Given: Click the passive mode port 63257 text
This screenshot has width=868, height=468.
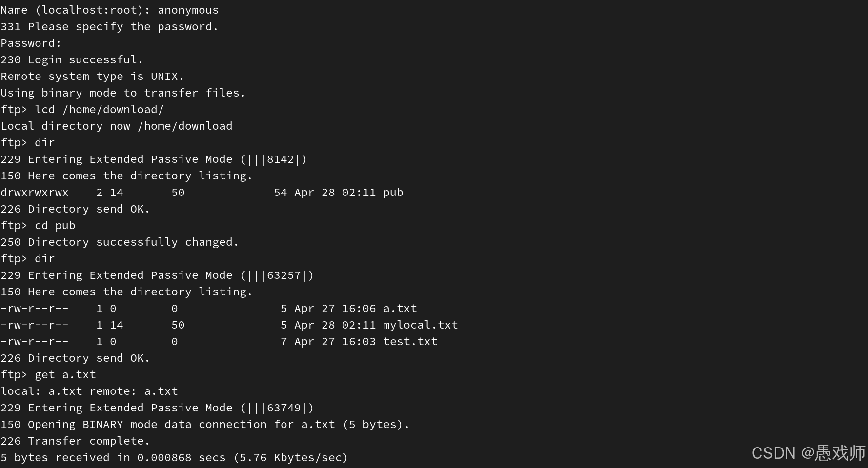Looking at the screenshot, I should coord(283,275).
